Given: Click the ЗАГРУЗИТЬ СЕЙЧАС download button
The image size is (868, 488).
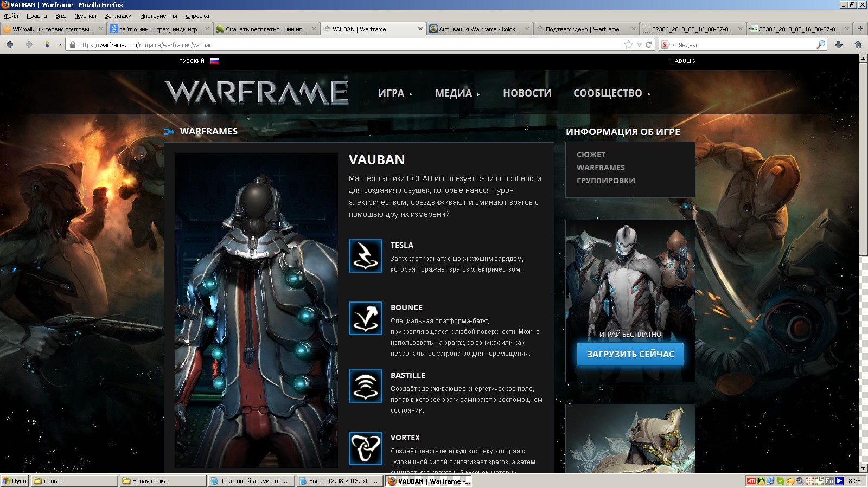Looking at the screenshot, I should pyautogui.click(x=630, y=354).
